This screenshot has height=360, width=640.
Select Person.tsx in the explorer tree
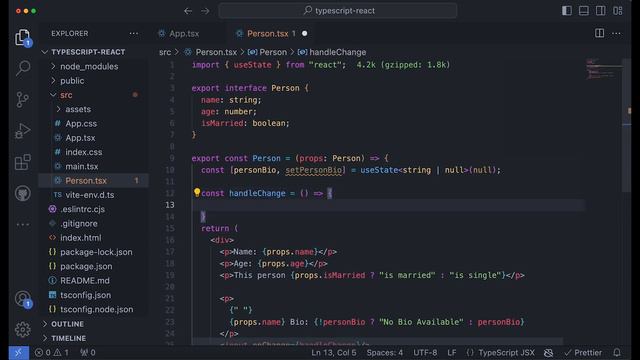pos(93,181)
